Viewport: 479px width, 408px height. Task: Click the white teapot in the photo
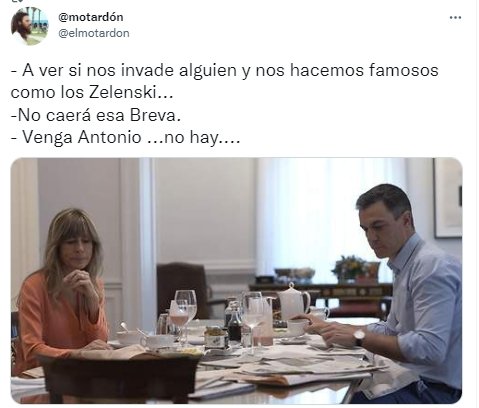(x=293, y=301)
